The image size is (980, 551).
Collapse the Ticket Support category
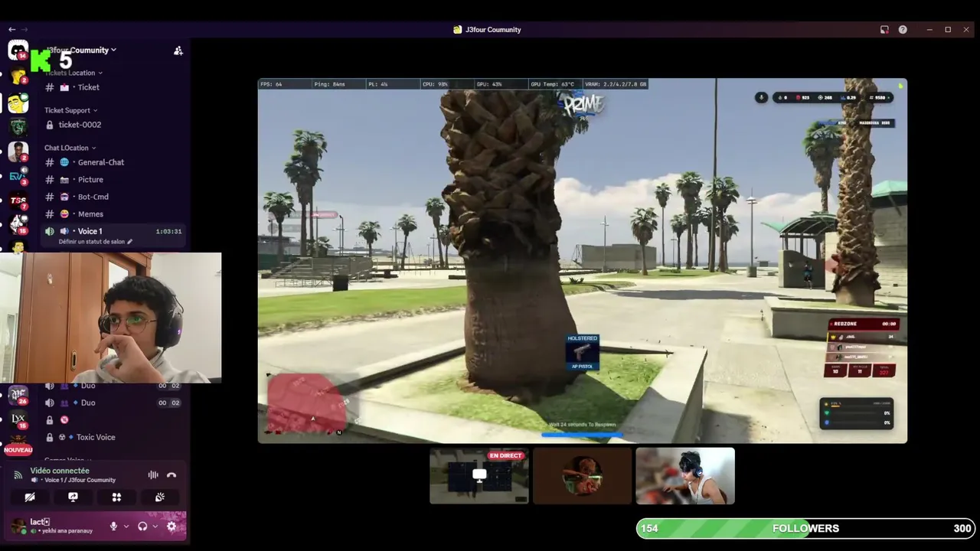(70, 110)
